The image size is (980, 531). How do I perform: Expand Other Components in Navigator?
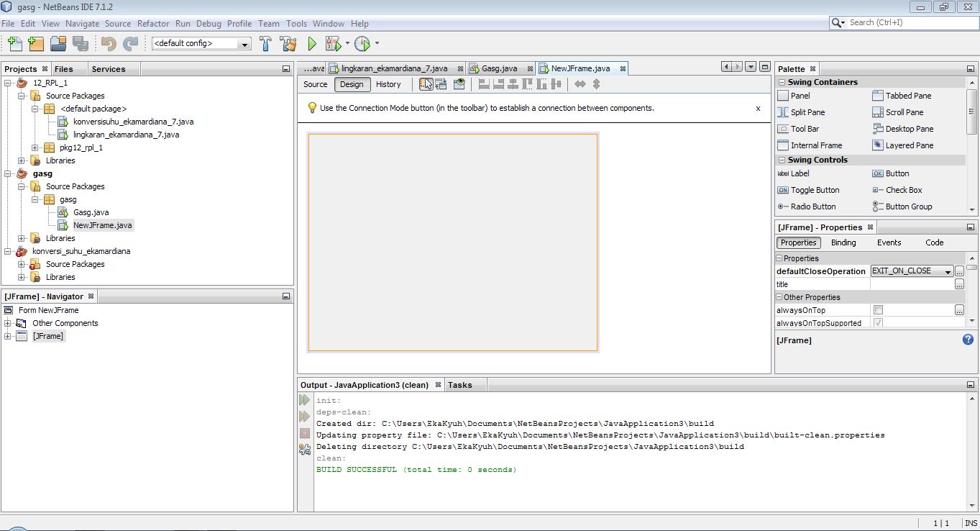[8, 323]
